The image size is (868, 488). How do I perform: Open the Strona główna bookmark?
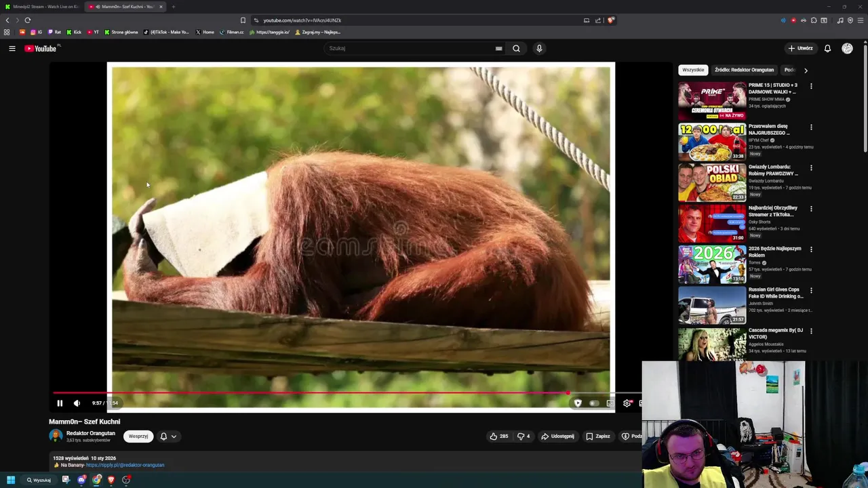(121, 32)
